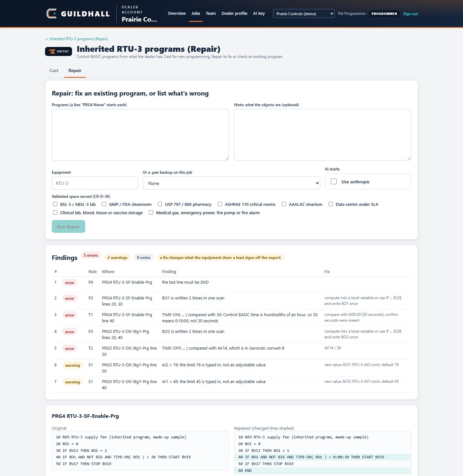Check BSL-3 / ABSL-3 lab
The width and height of the screenshot is (463, 476).
(55, 204)
